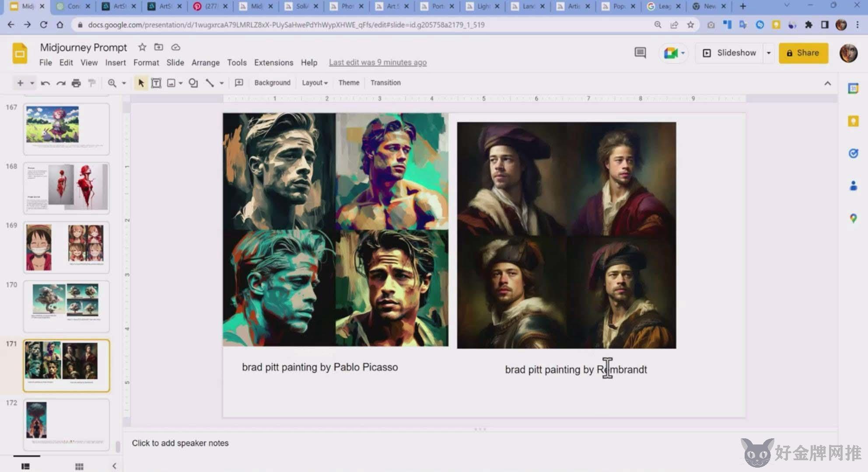Open the move to folder icon

(x=159, y=47)
